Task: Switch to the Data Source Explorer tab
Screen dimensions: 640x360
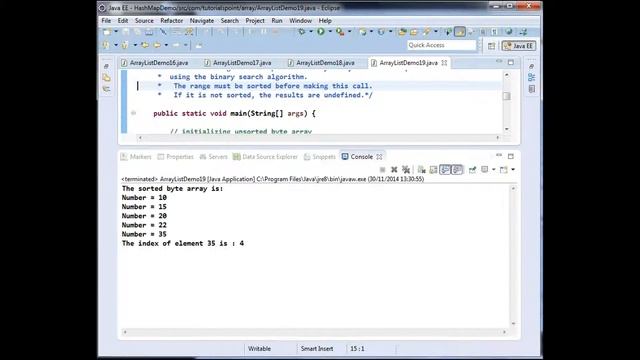Action: point(265,157)
